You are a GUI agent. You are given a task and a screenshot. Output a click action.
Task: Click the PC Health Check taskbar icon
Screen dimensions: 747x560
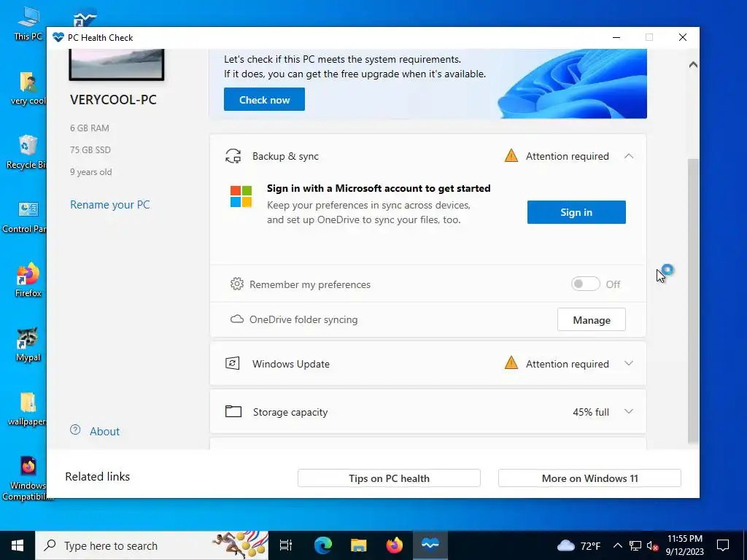click(430, 545)
